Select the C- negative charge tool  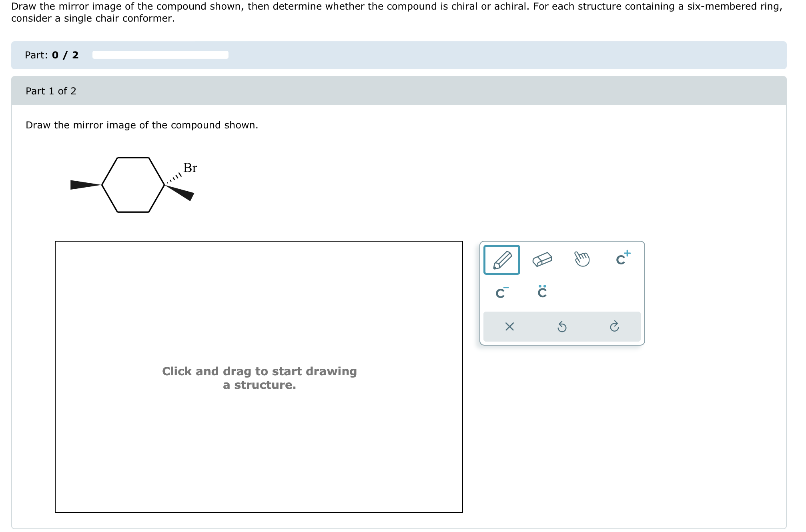[x=501, y=292]
